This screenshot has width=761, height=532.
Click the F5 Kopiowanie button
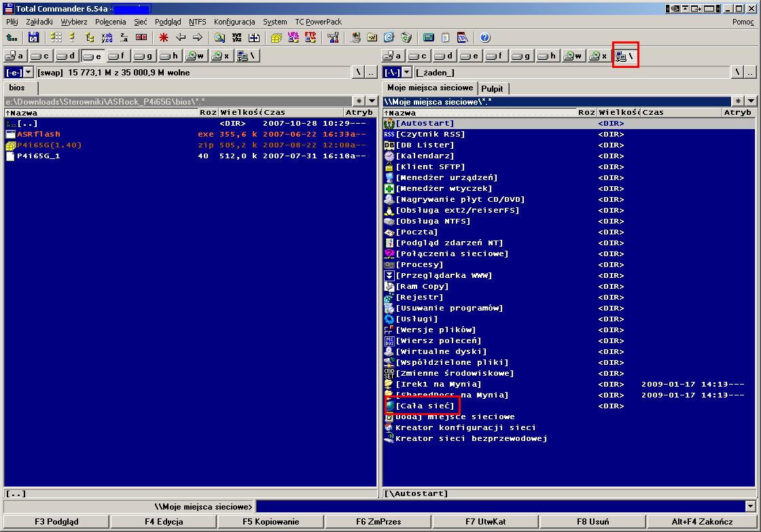271,522
